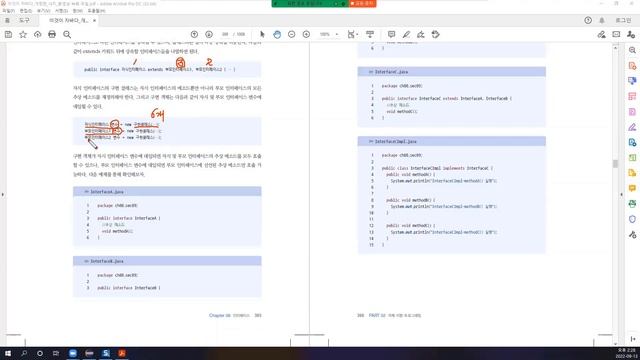
Task: Print the document using the printer icon
Action: click(x=52, y=35)
